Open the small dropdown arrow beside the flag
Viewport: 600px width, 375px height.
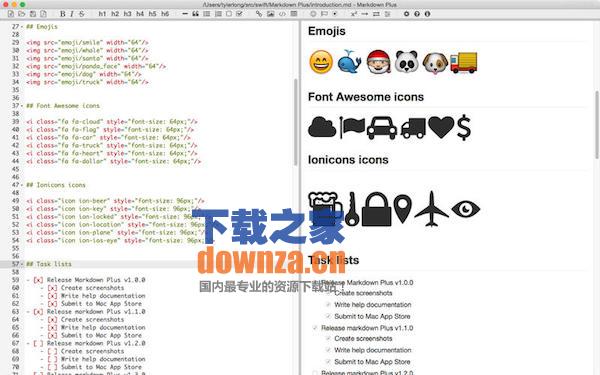335,14
